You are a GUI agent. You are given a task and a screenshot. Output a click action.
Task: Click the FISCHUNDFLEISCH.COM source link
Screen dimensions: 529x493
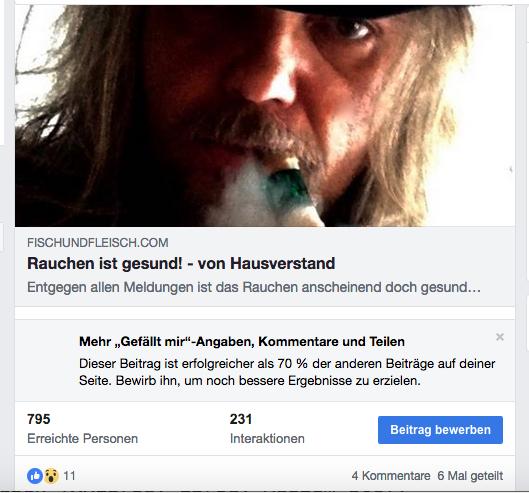coord(98,243)
